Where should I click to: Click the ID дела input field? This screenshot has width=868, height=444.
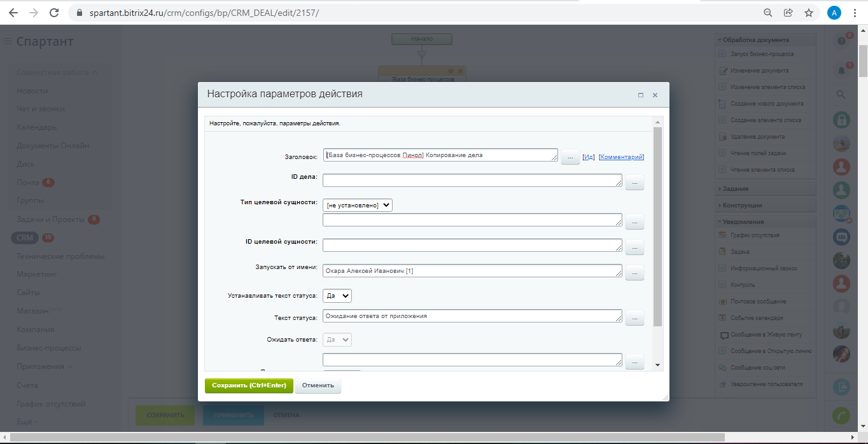click(x=473, y=181)
